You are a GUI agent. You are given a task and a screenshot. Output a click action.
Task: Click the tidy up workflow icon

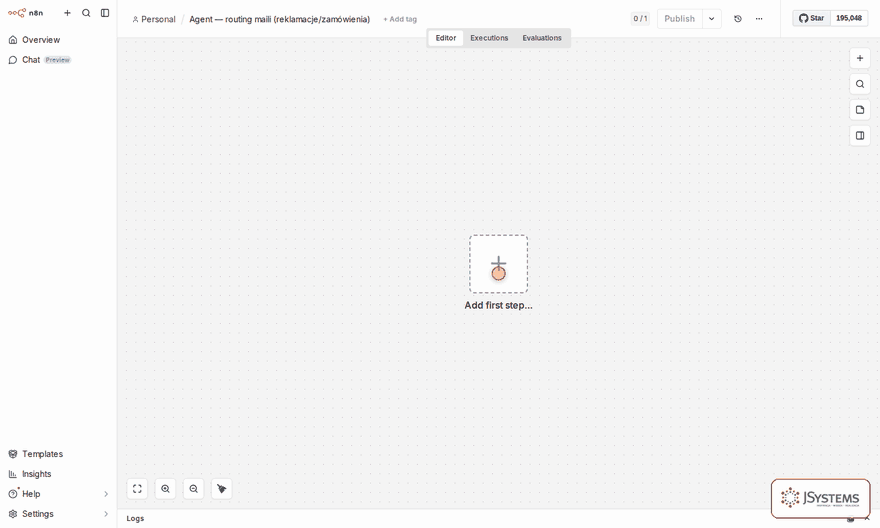coord(222,489)
